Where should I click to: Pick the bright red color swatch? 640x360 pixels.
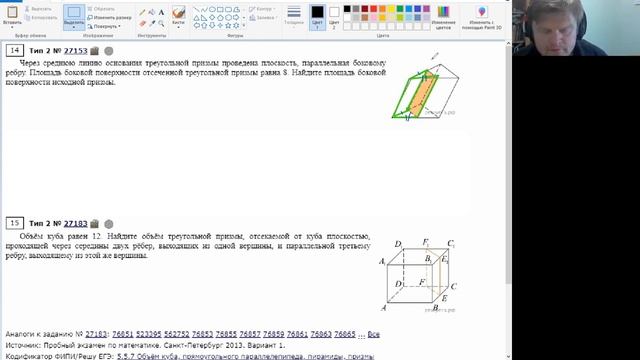click(x=373, y=9)
